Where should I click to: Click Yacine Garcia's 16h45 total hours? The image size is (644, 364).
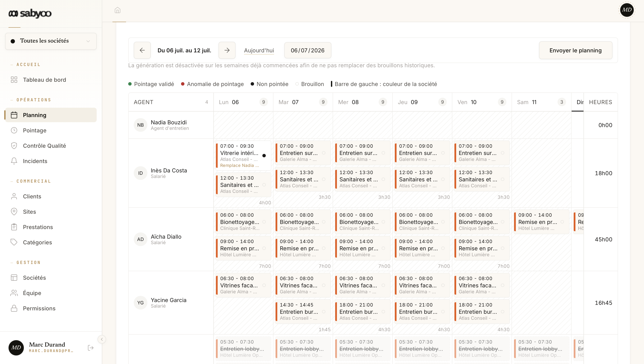[604, 303]
